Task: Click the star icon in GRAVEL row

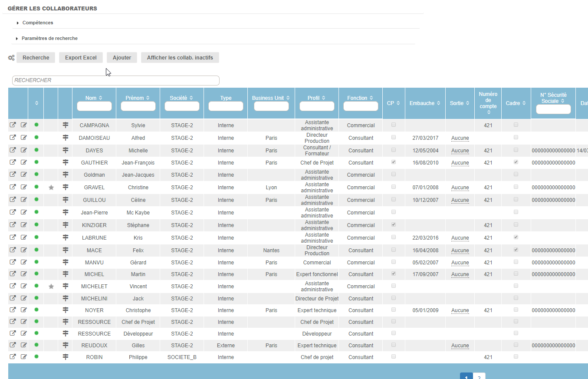Action: tap(51, 188)
